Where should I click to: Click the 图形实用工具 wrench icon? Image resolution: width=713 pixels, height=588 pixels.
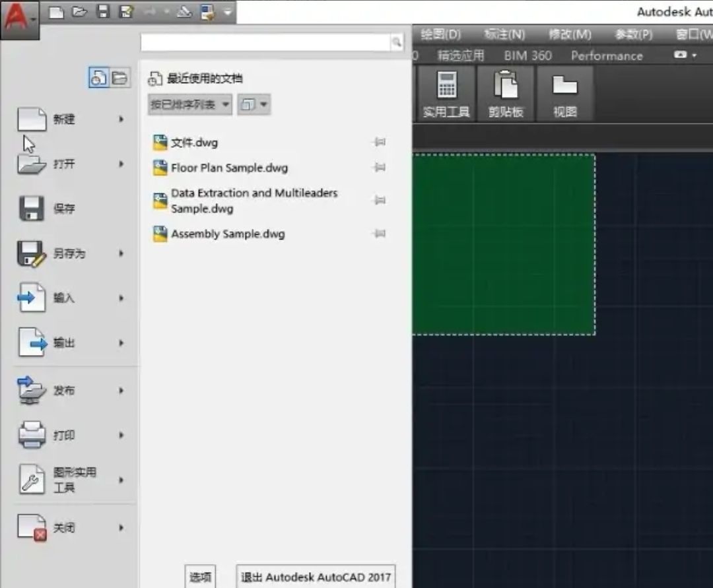point(32,479)
